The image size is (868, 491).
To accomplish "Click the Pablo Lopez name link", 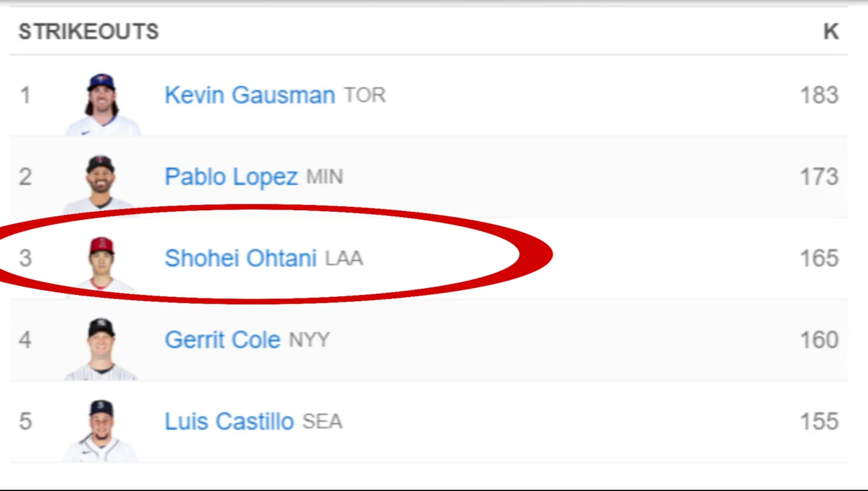I will pos(231,177).
